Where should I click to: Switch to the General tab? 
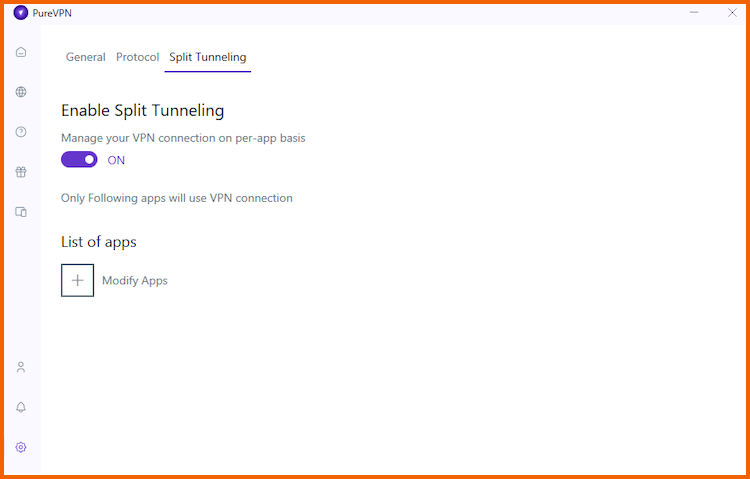tap(86, 57)
